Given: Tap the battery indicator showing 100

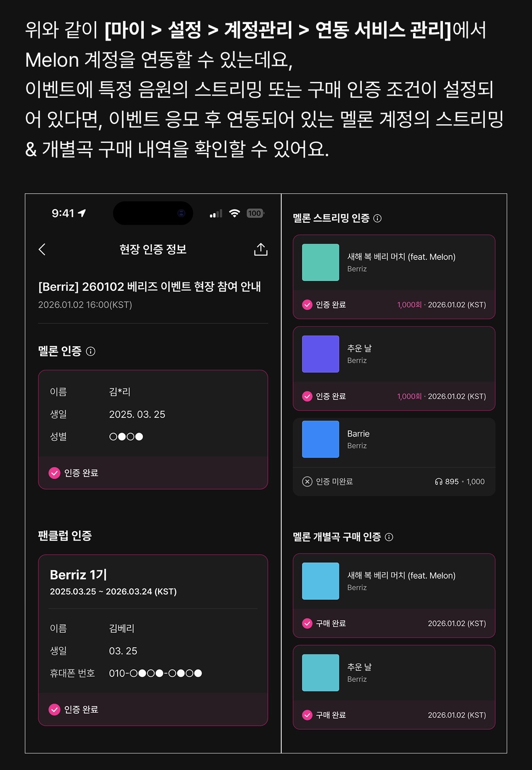Looking at the screenshot, I should point(255,213).
